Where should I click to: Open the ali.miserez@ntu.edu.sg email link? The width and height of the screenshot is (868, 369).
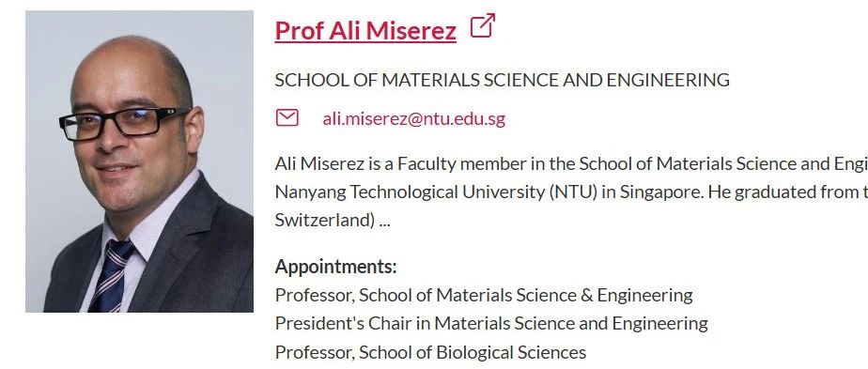413,119
